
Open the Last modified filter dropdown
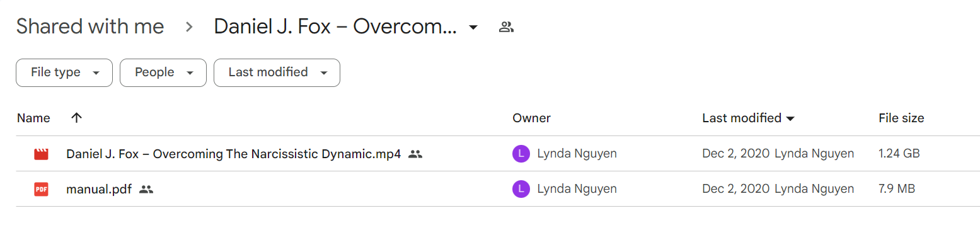(277, 72)
